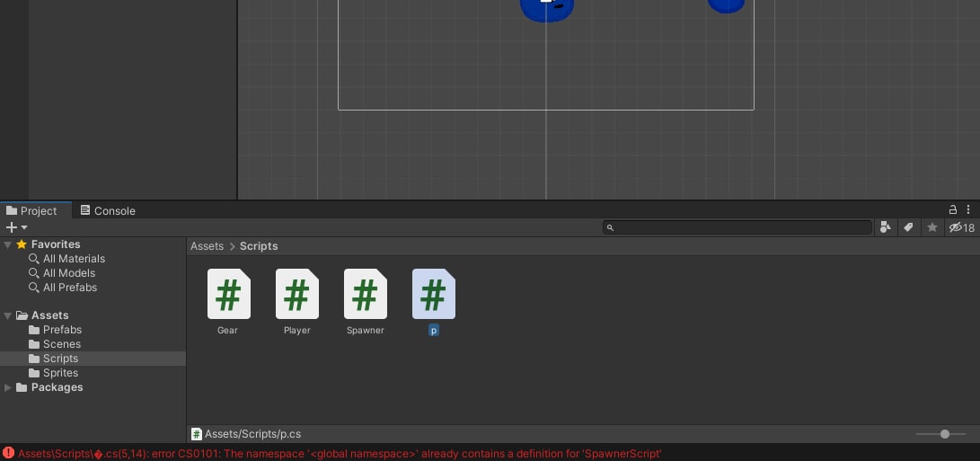Image resolution: width=980 pixels, height=461 pixels.
Task: Select All Materials favorite search
Action: coord(74,259)
